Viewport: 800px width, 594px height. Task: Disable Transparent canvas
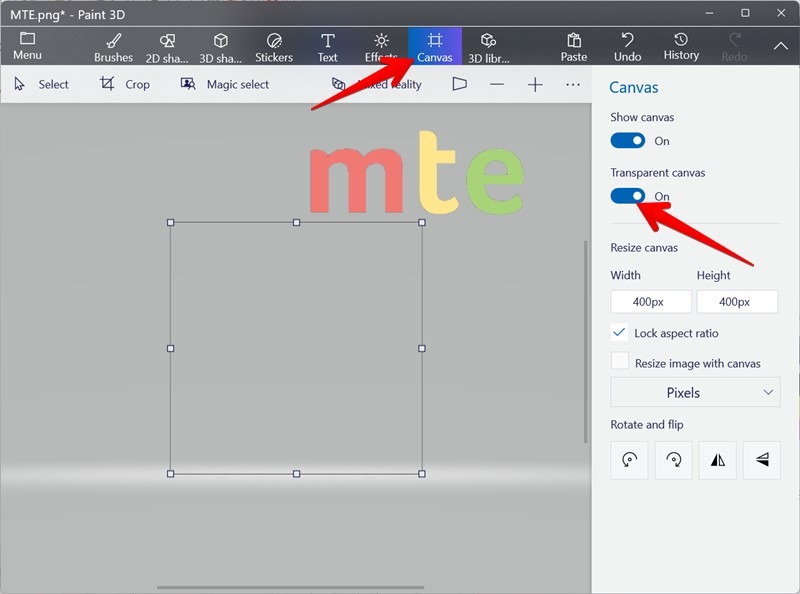coord(628,196)
